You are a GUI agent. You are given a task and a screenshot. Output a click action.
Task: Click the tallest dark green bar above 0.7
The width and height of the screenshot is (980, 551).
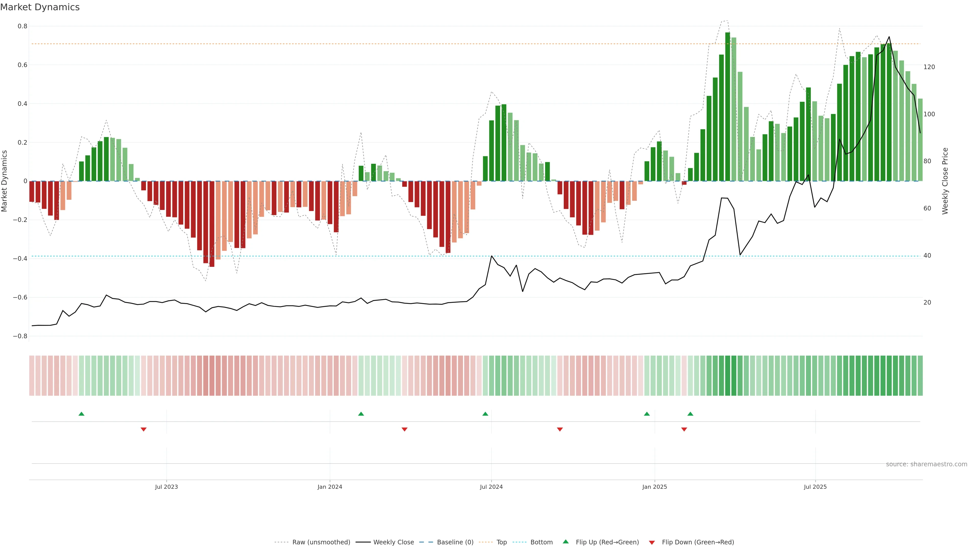(x=727, y=106)
